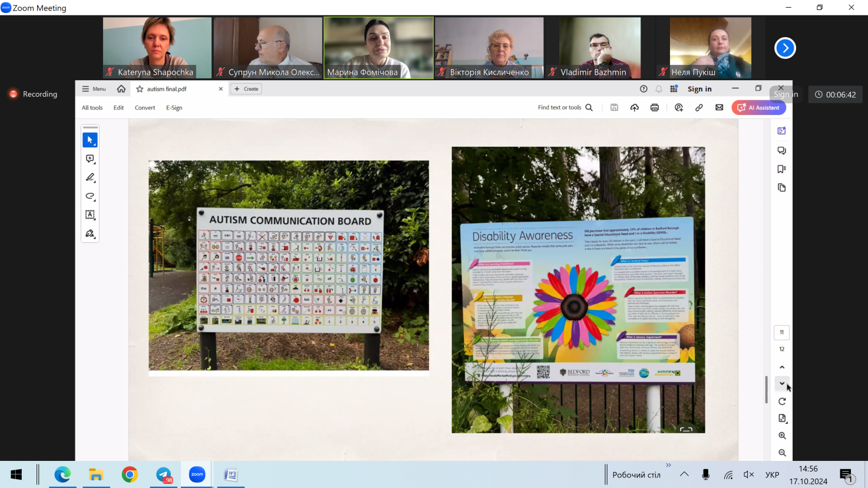This screenshot has height=488, width=868.
Task: Select Вікторія Кисличенко video tile
Action: [x=489, y=48]
